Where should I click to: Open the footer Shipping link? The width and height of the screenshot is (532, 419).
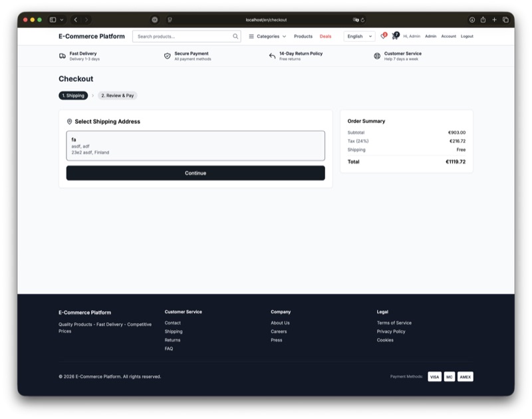(x=174, y=331)
